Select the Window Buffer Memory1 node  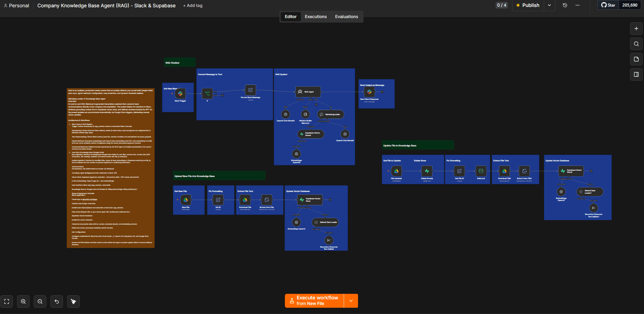pos(305,114)
